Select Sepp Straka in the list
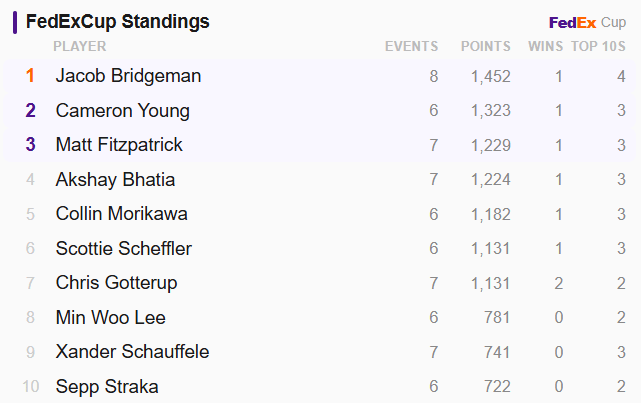 pos(107,387)
